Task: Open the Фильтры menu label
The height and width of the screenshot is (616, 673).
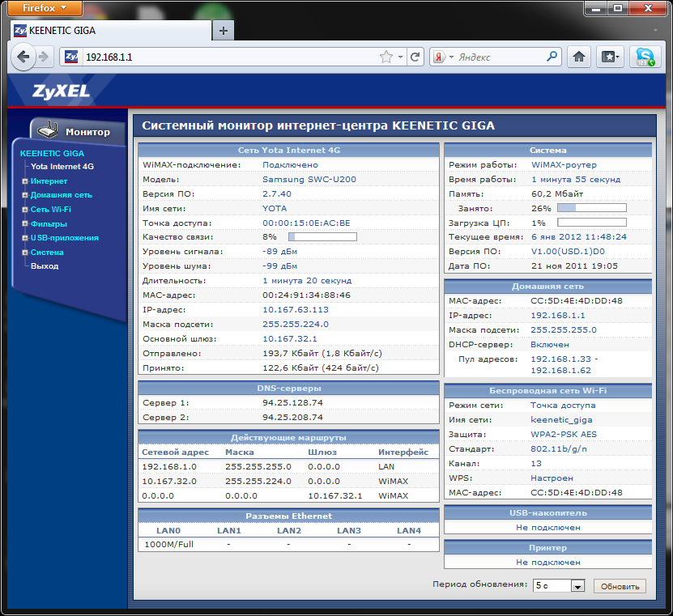Action: (49, 223)
